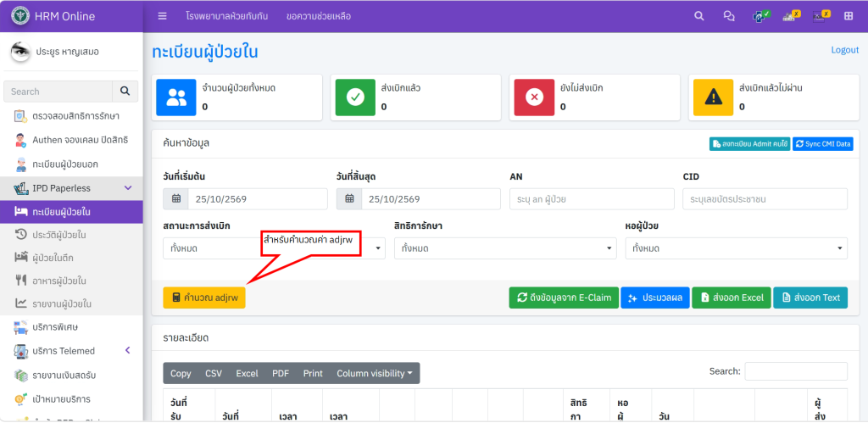Click the green checkmark card icon
Image resolution: width=868 pixels, height=423 pixels.
tap(355, 97)
